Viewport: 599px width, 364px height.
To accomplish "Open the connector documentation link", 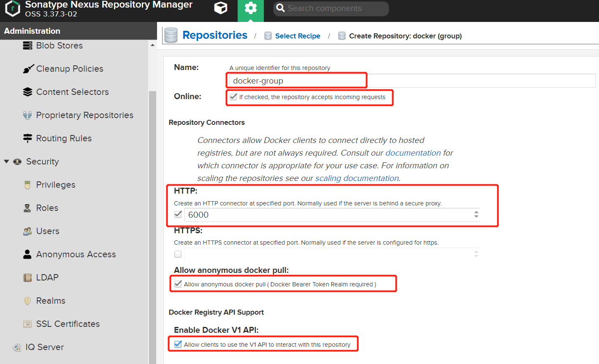I will pyautogui.click(x=413, y=153).
